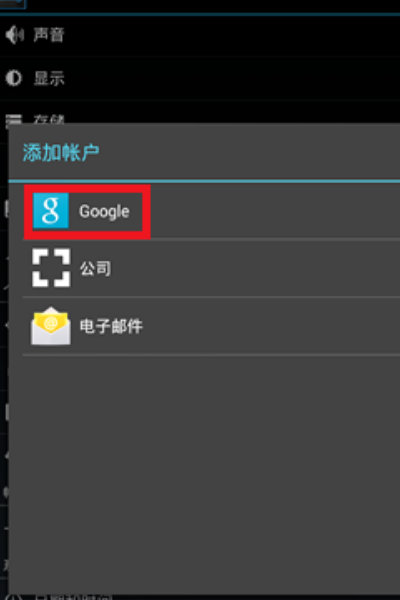
Task: Open the 声音 settings entry
Action: click(49, 35)
